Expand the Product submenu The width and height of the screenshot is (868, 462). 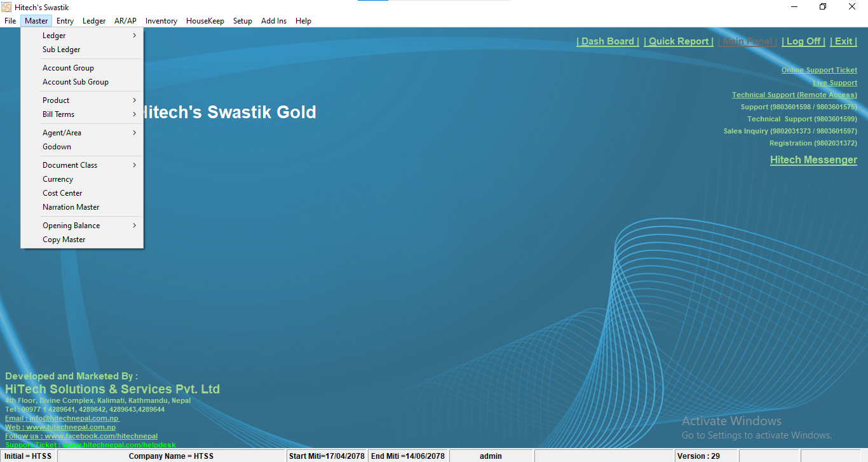pos(56,100)
